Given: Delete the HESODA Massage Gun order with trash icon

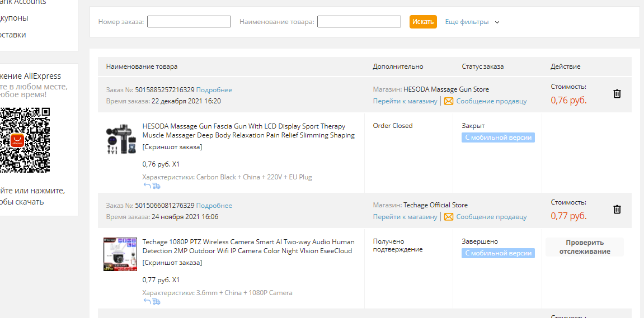Looking at the screenshot, I should [x=617, y=94].
